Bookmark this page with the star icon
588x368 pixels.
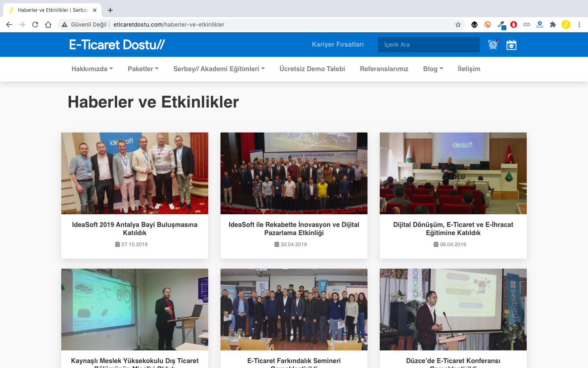pyautogui.click(x=458, y=25)
